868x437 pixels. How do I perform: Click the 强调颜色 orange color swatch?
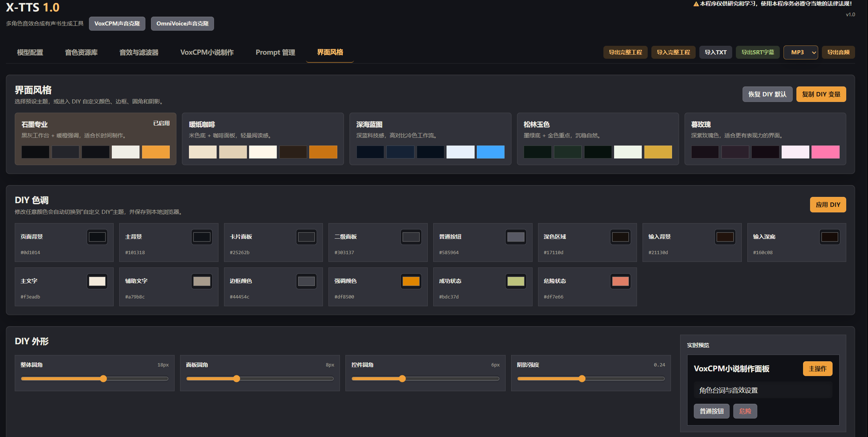click(x=411, y=281)
